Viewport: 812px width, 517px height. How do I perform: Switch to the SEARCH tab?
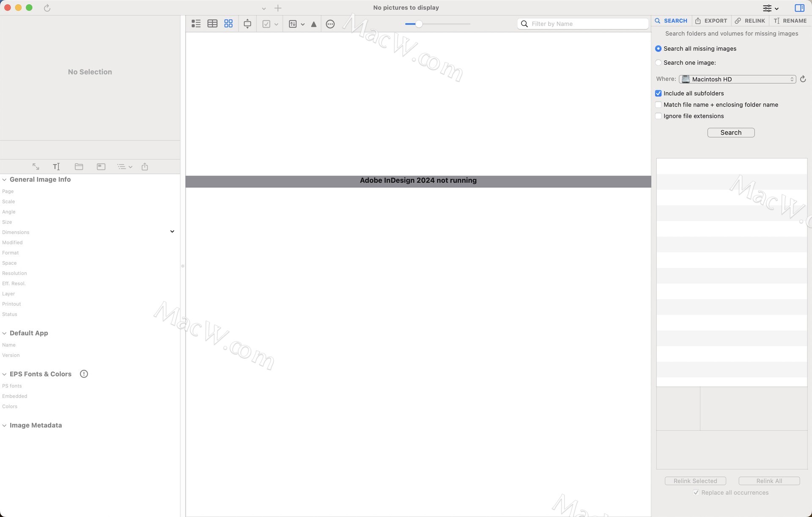point(671,21)
